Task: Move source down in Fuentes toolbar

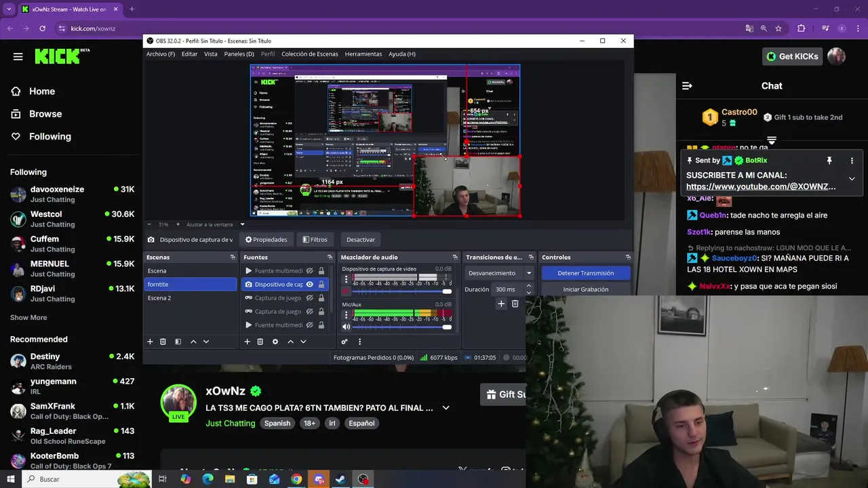Action: 303,342
